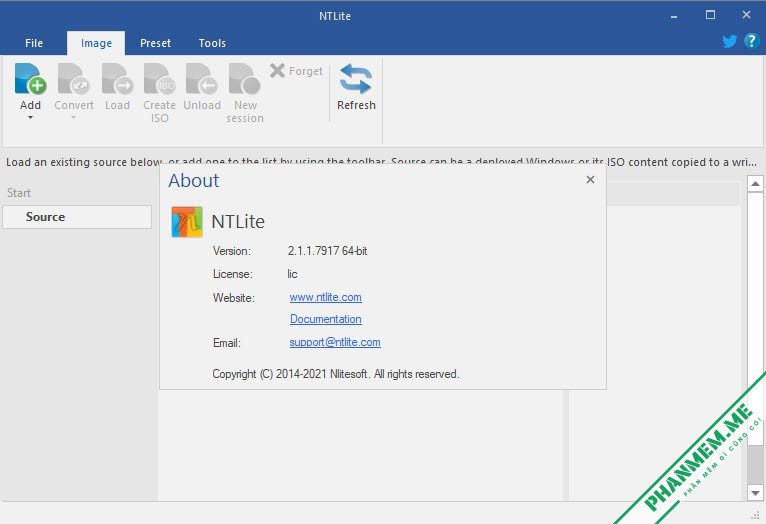
Task: Close the About dialog
Action: (590, 180)
